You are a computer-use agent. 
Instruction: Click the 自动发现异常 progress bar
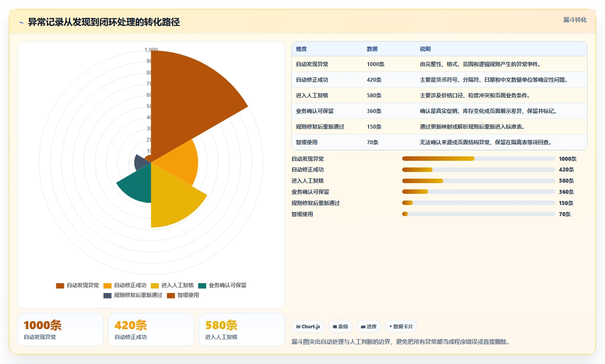[479, 159]
